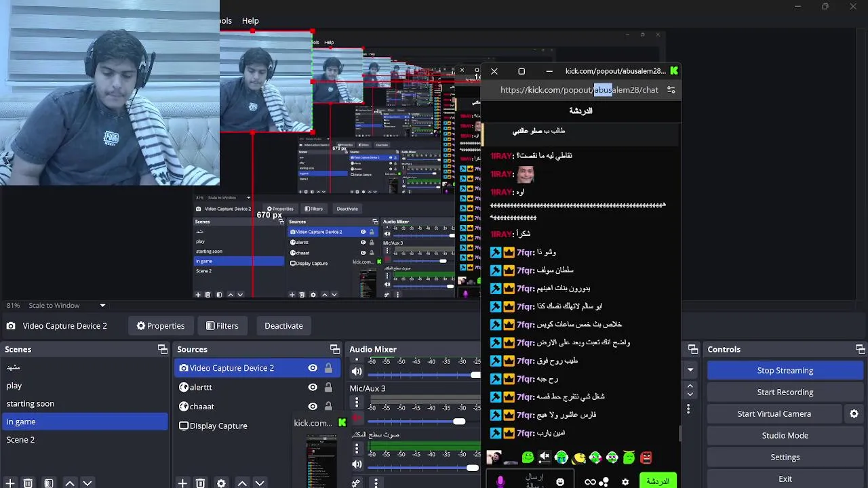
Task: Hide the alerttt source
Action: [x=313, y=388]
